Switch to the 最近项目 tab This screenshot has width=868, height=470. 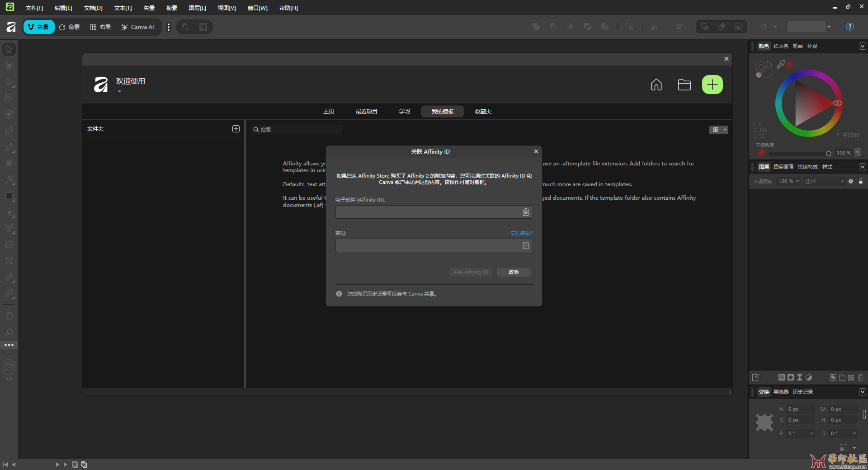366,112
